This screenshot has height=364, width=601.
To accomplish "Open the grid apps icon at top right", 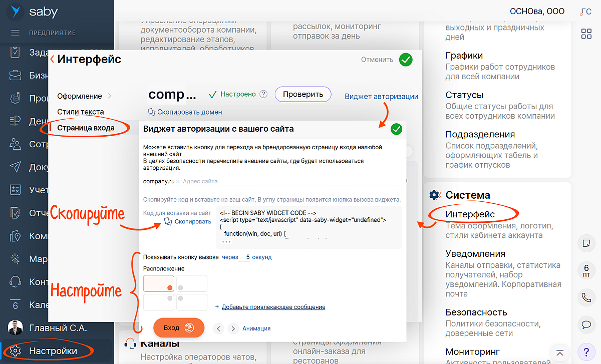I will (x=586, y=34).
